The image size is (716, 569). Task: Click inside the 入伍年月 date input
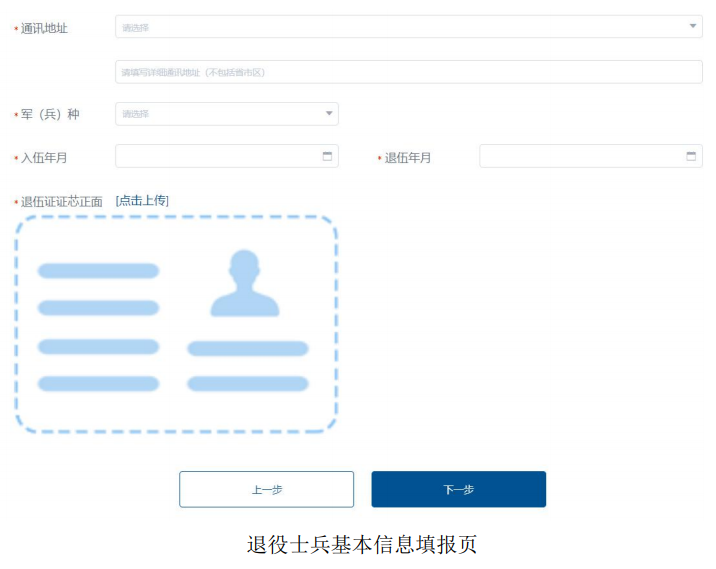(215, 157)
